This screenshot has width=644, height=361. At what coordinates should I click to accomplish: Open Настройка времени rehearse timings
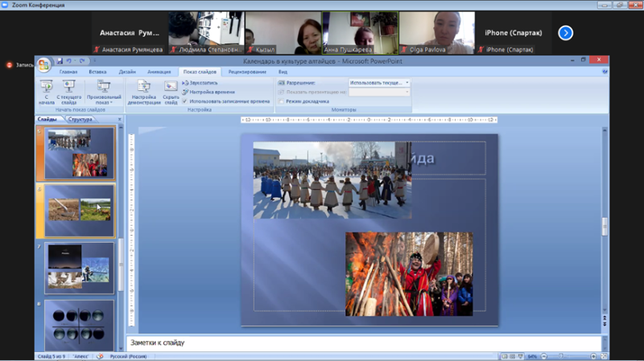tap(208, 92)
